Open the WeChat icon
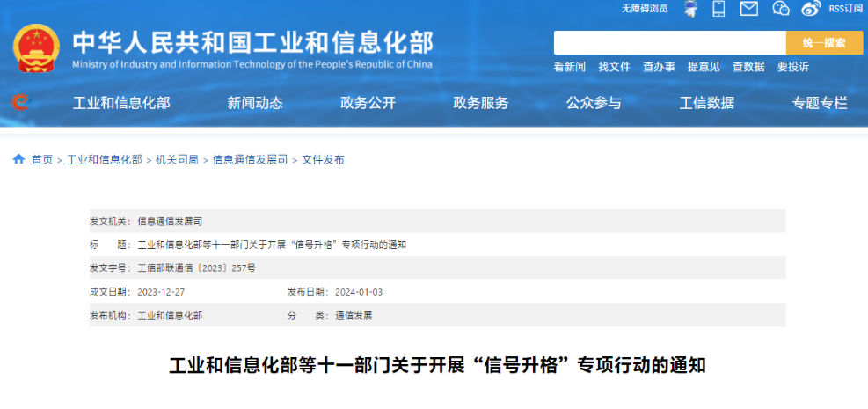This screenshot has width=868, height=409. click(781, 8)
